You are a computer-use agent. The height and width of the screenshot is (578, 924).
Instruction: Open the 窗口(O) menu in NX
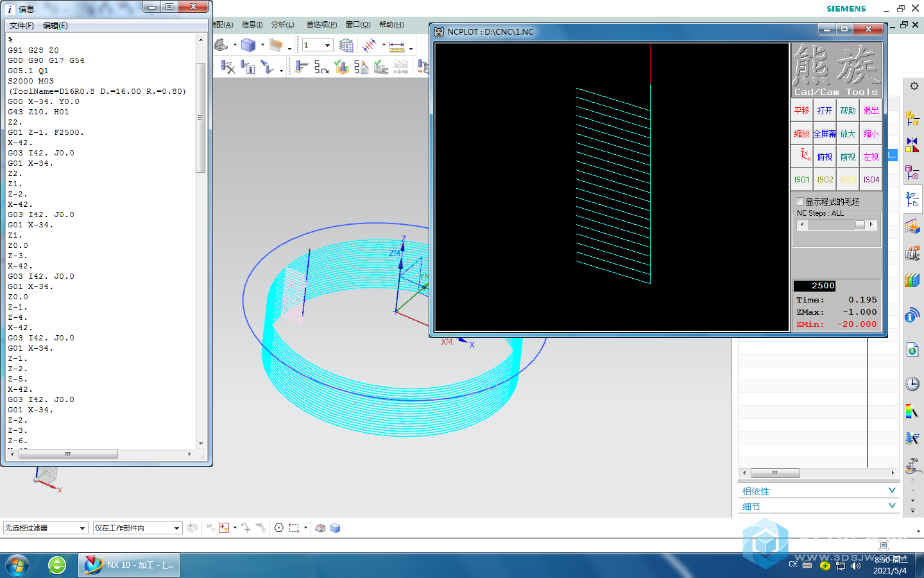click(x=358, y=24)
